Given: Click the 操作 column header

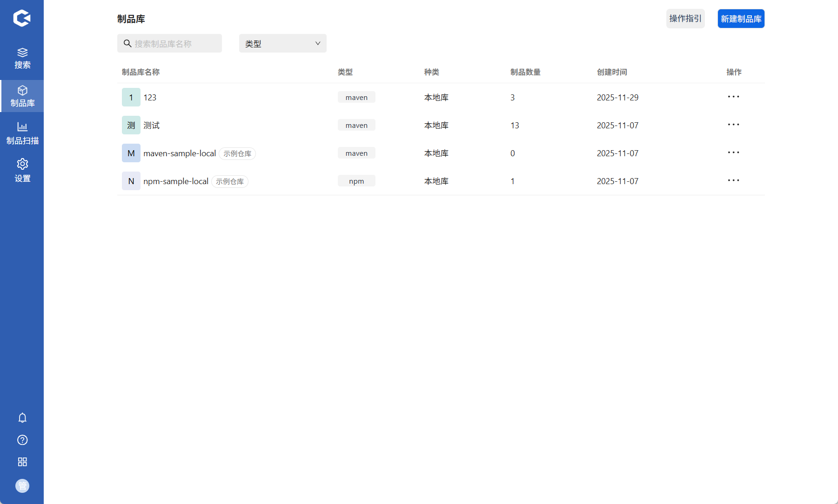Looking at the screenshot, I should [x=734, y=72].
